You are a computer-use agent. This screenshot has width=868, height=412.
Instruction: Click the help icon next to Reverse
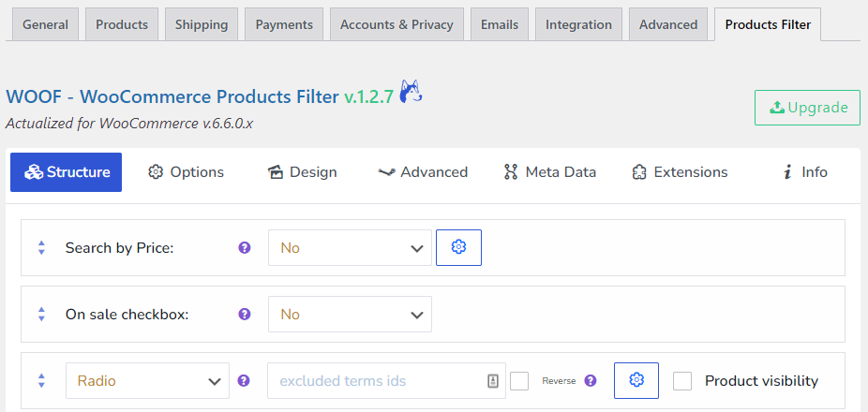point(591,380)
